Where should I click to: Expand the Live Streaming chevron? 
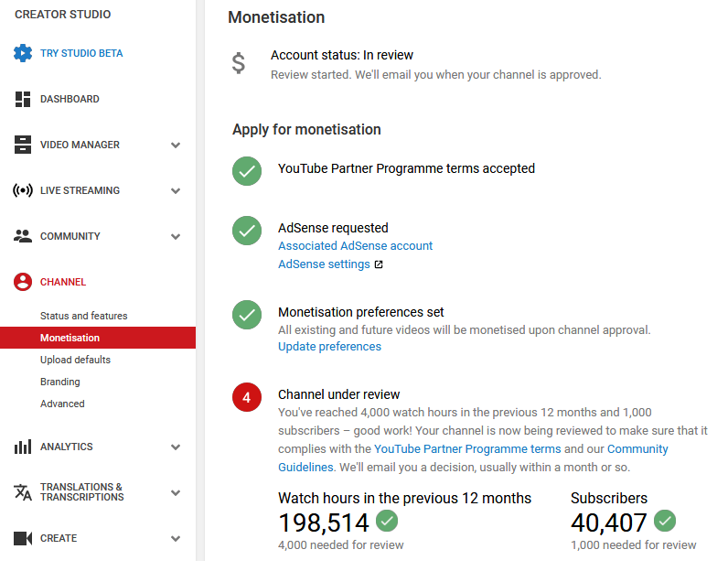pos(176,191)
